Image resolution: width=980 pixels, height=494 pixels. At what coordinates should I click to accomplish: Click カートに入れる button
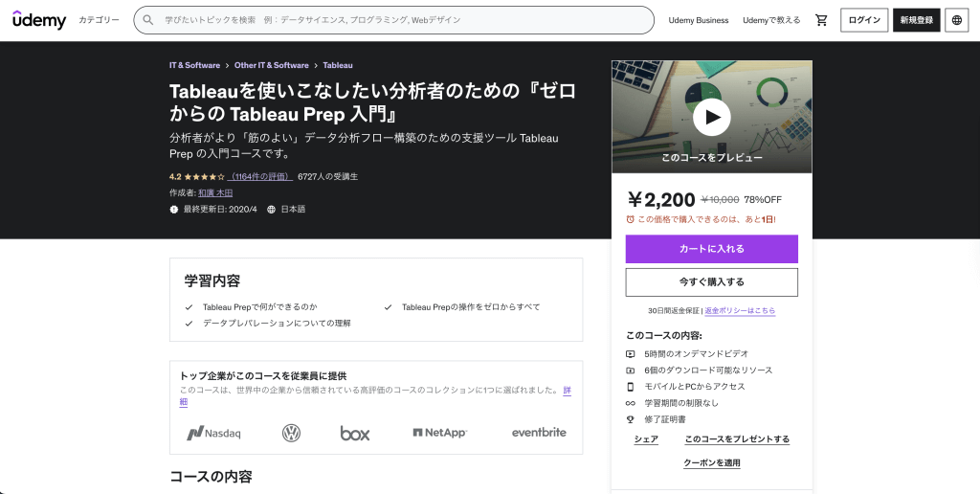pyautogui.click(x=711, y=249)
